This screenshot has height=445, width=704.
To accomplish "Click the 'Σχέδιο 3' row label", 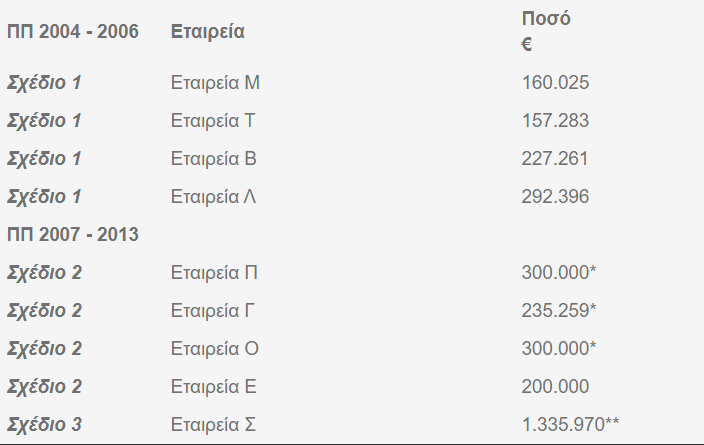I will pos(44,424).
